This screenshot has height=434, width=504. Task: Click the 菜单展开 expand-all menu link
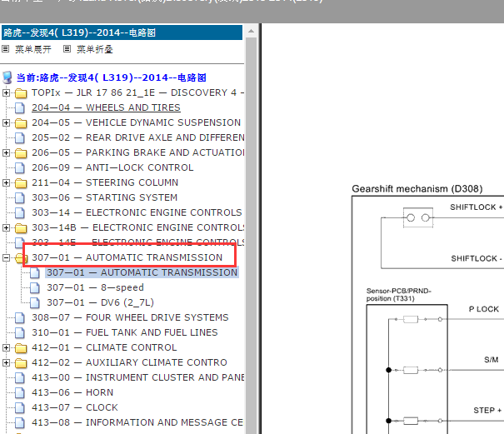(x=33, y=49)
